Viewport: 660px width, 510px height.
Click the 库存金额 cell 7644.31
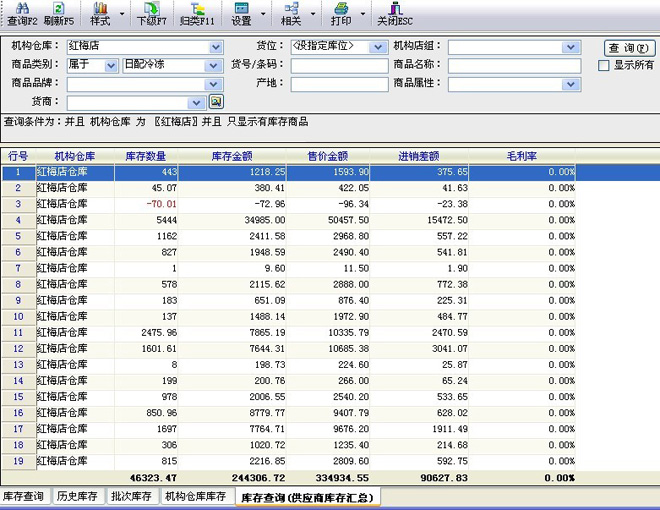[232, 348]
